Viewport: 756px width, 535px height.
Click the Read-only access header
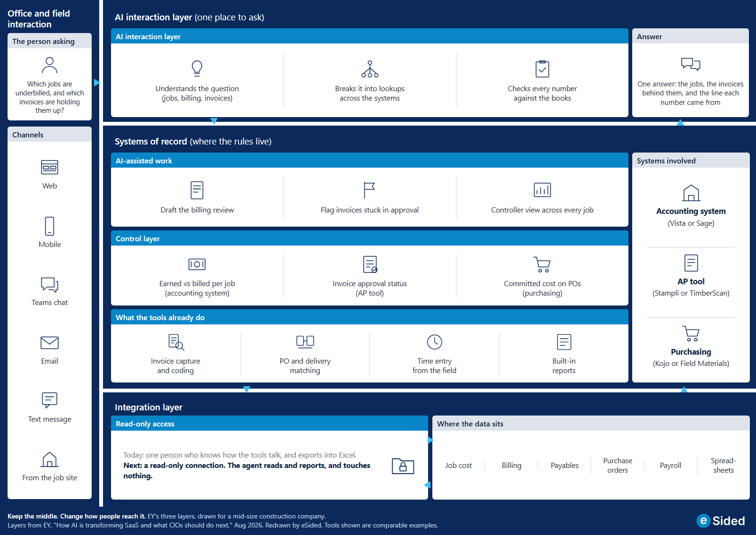pos(269,424)
